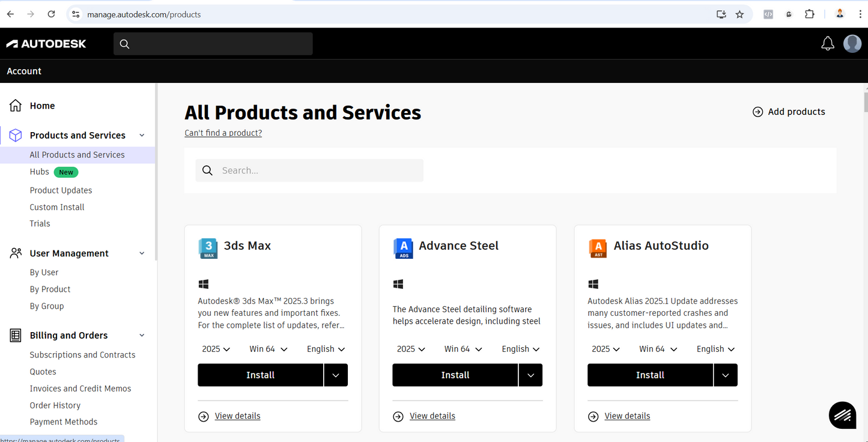Viewport: 868px width, 442px height.
Task: Click the Can't find a product? link
Action: point(223,133)
